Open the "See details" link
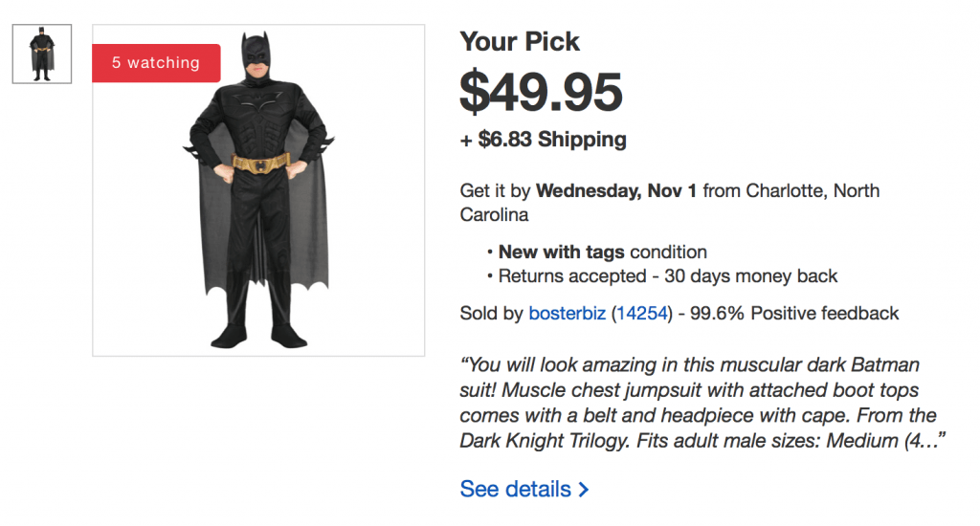Image resolution: width=980 pixels, height=526 pixels. coord(515,489)
